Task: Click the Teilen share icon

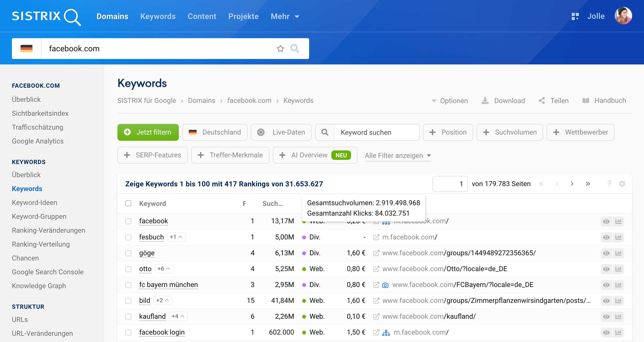Action: (x=542, y=100)
